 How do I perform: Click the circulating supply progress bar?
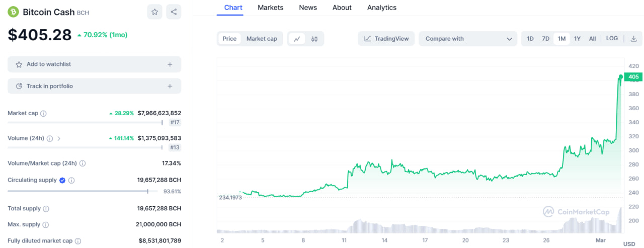(78, 191)
